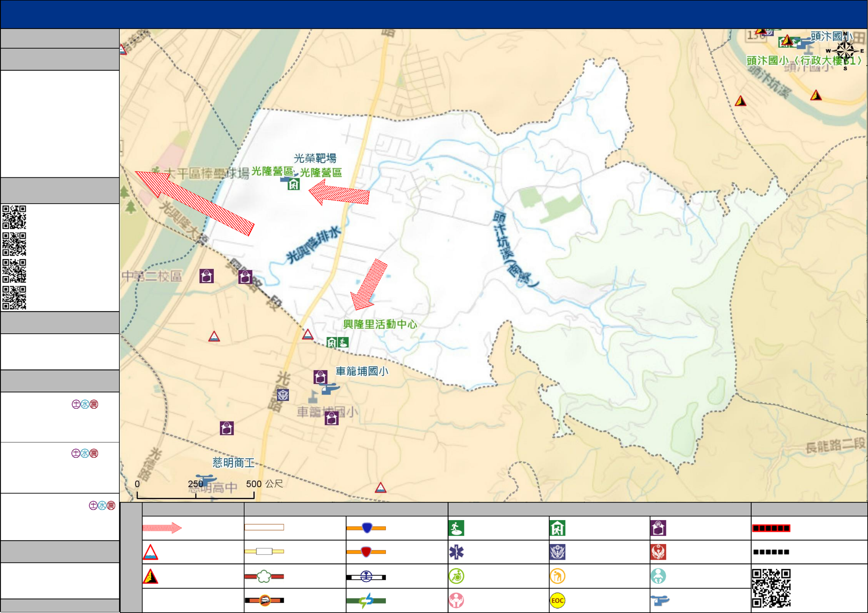Click the bottom QR code in left panel
Viewport: 868px width, 613px height.
(x=14, y=298)
